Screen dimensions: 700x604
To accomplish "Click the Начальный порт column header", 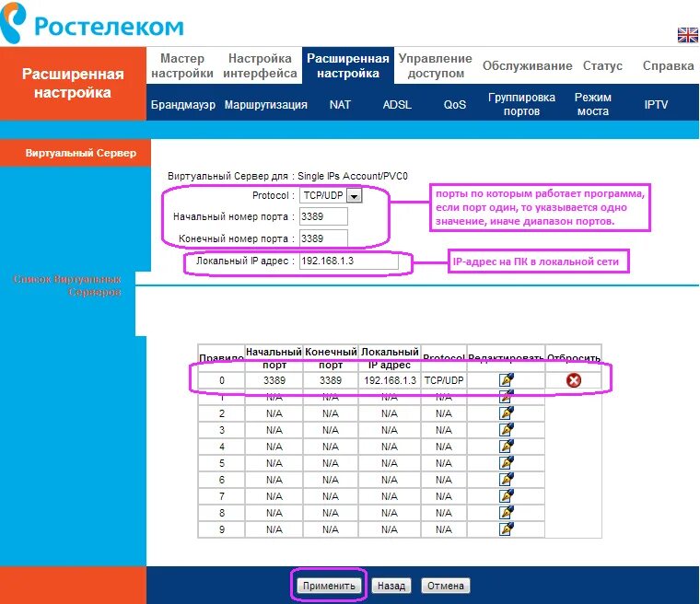I will pyautogui.click(x=274, y=358).
